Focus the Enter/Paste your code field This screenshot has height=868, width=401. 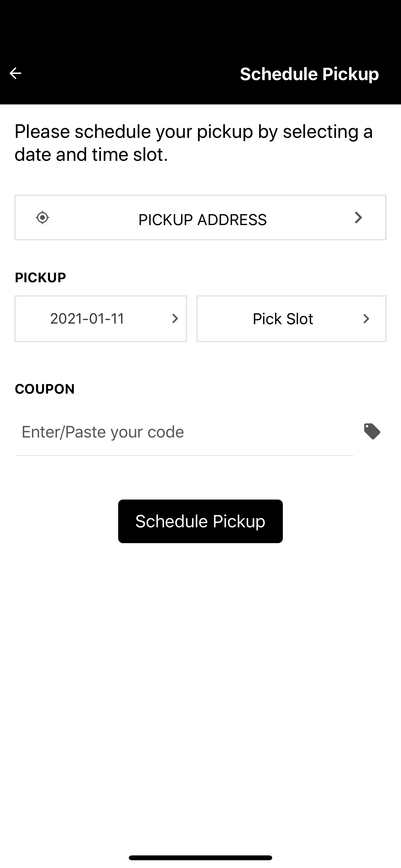185,432
